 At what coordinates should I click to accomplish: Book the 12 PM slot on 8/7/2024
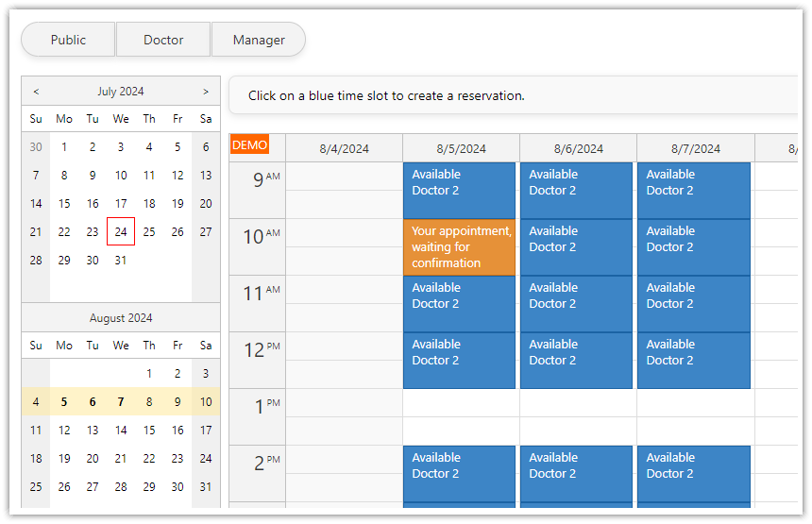tap(694, 361)
